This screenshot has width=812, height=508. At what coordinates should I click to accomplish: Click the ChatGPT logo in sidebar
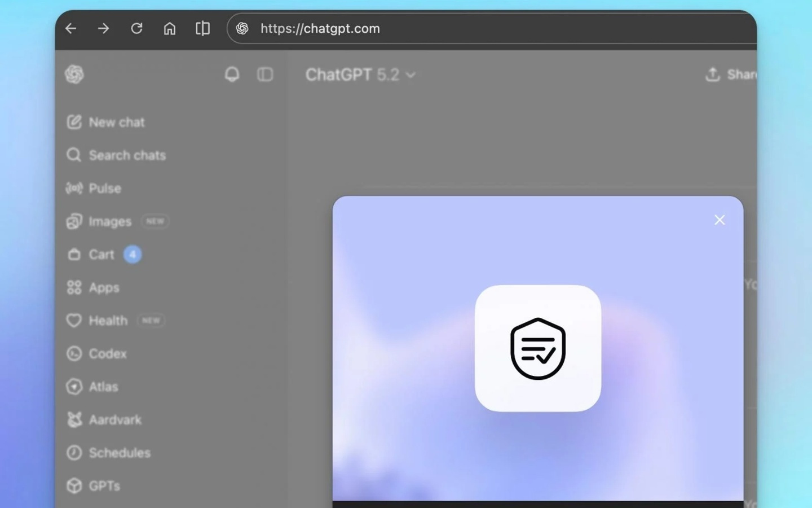[74, 75]
